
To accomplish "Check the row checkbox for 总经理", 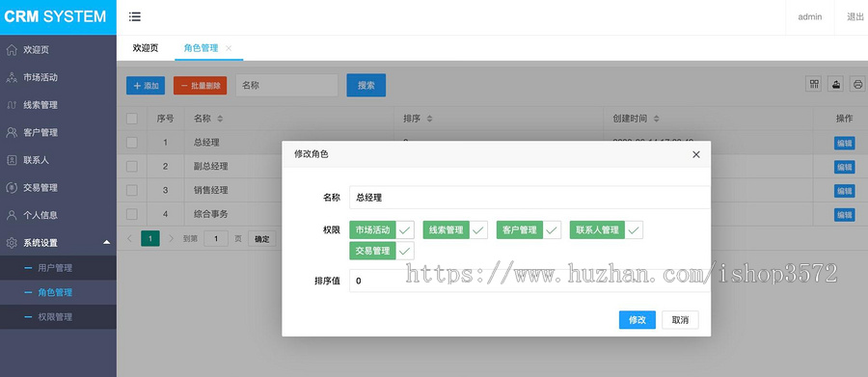I will click(x=132, y=143).
